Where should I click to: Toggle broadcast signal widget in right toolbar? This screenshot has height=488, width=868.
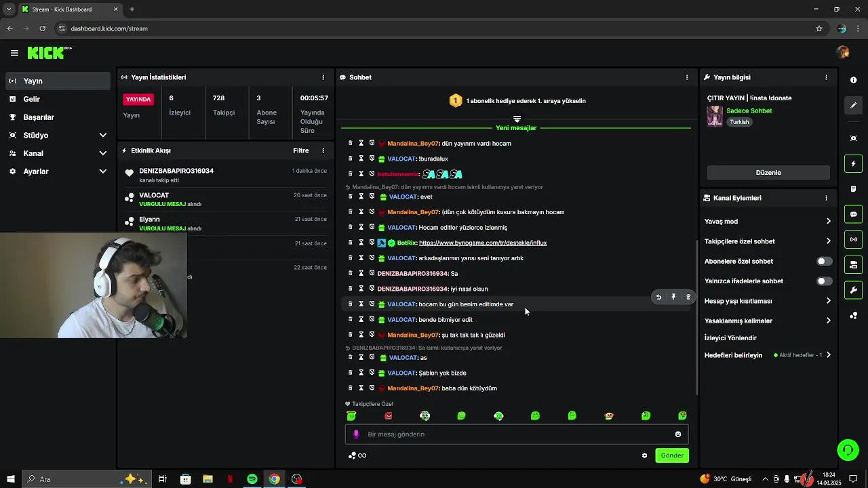click(x=853, y=239)
